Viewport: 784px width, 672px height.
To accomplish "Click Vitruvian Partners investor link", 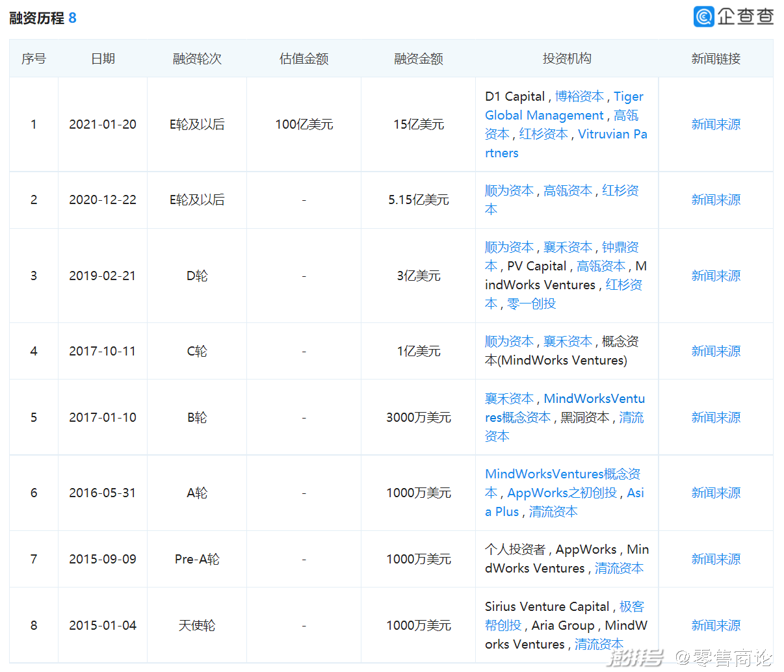I will tap(612, 134).
